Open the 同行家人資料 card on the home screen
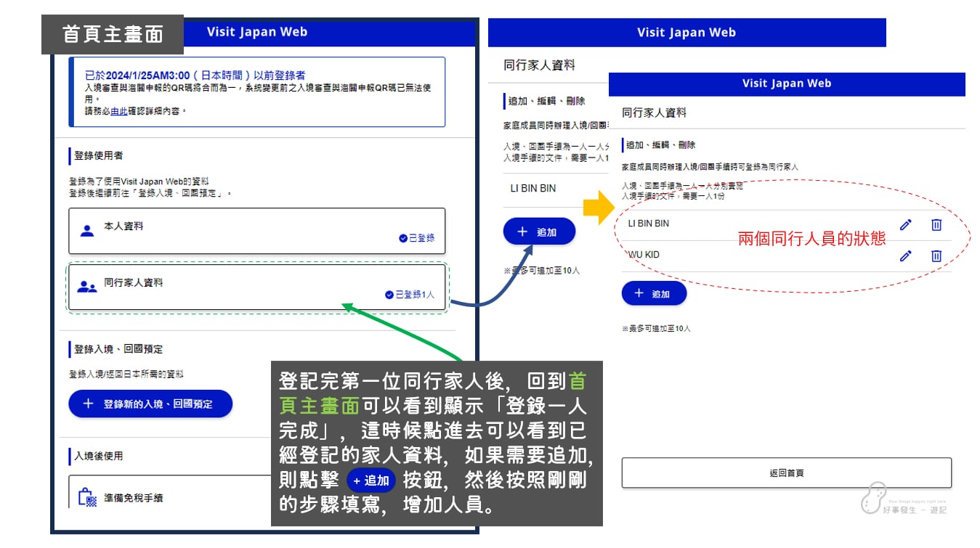The image size is (980, 548). coord(257,287)
